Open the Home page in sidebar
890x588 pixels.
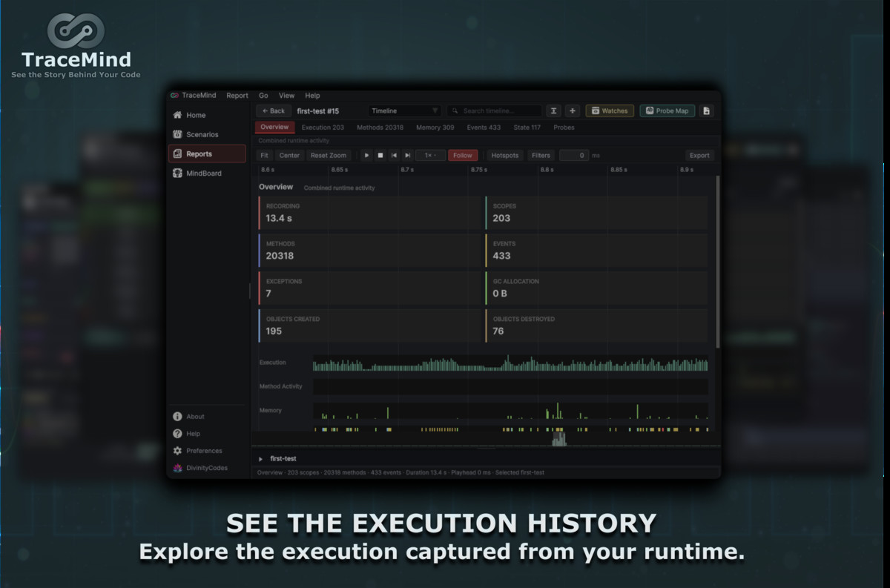(x=206, y=115)
